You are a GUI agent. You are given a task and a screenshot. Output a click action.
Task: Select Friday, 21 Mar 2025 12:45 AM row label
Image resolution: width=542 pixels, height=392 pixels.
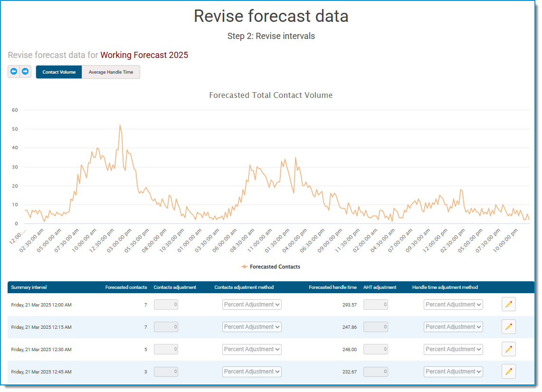point(41,372)
